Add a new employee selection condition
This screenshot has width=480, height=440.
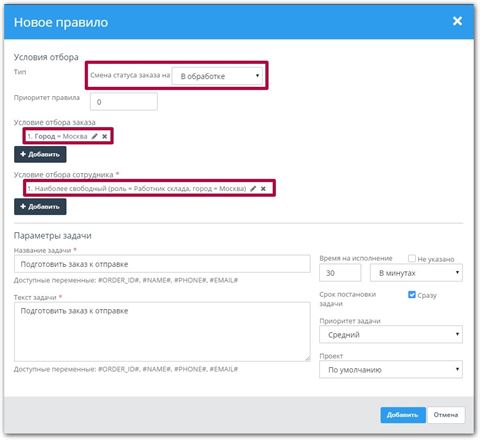[40, 207]
